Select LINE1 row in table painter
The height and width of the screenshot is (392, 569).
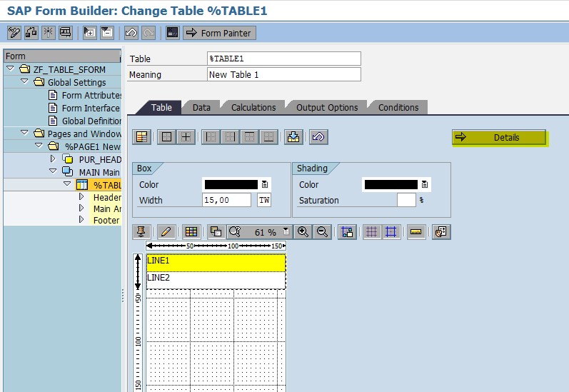click(216, 263)
